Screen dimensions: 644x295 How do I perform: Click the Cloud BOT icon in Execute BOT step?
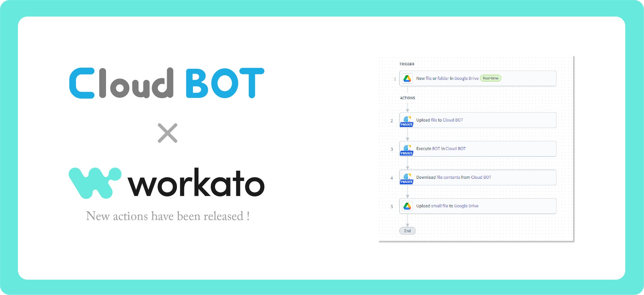point(407,147)
